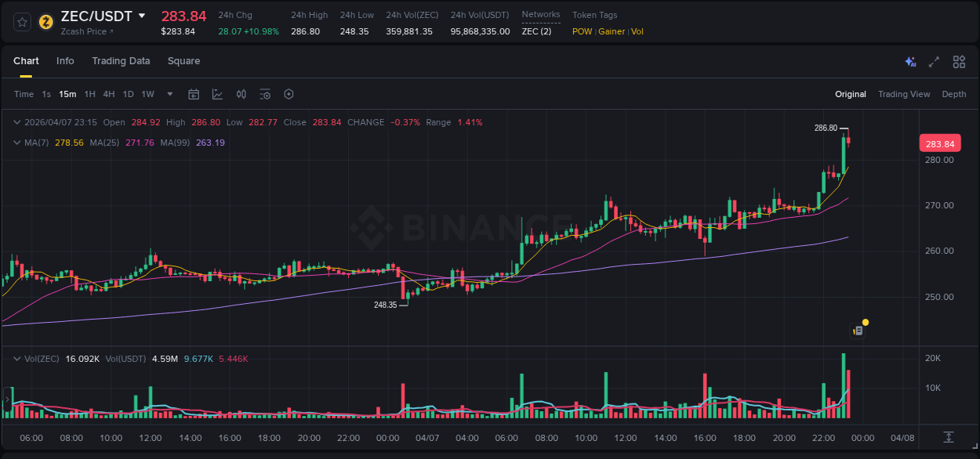Switch chart to Trading View mode

904,94
